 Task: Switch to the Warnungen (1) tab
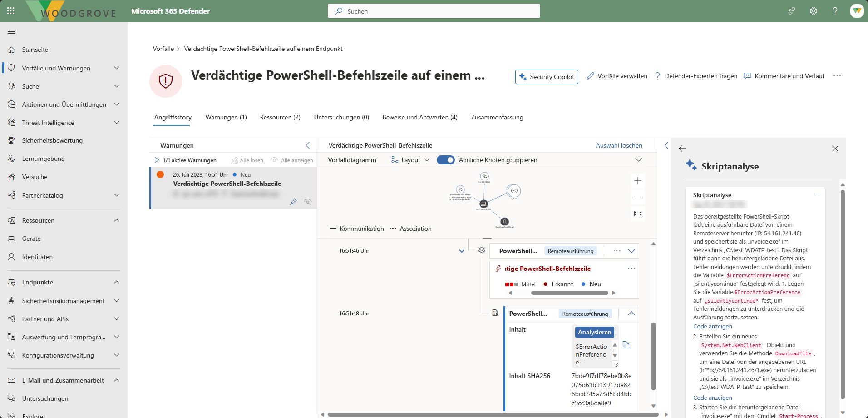(226, 117)
